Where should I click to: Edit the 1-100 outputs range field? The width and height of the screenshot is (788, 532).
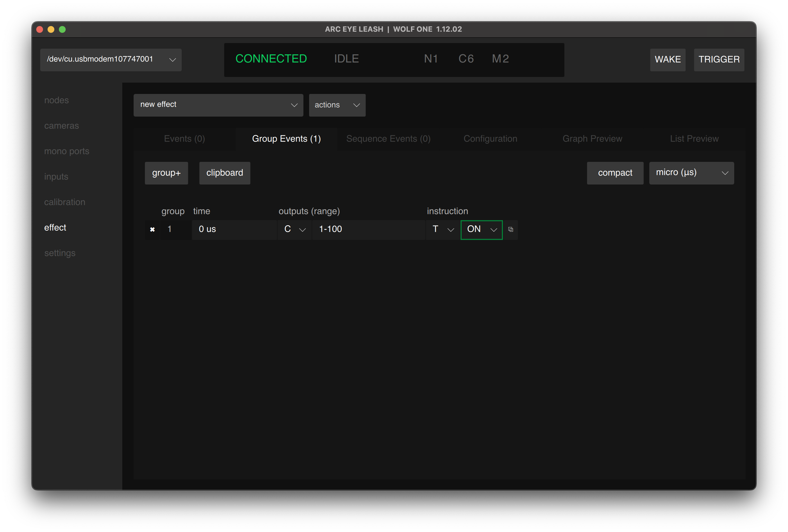(368, 229)
